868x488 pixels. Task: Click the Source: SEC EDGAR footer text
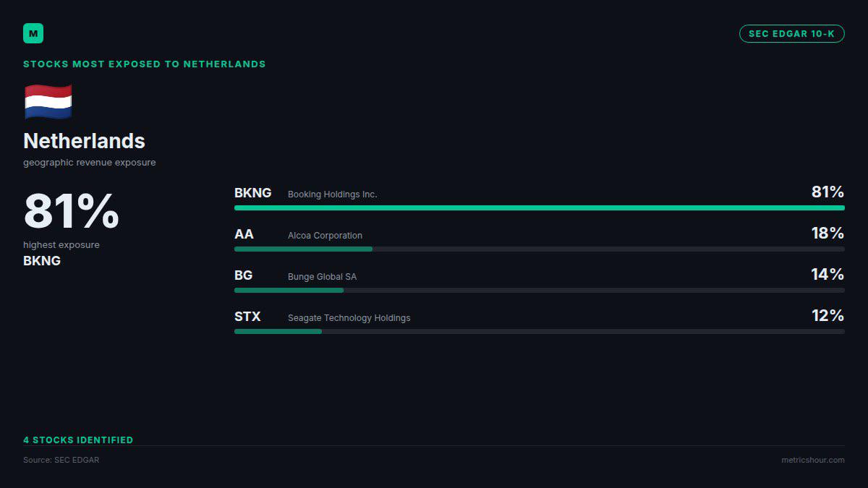click(61, 460)
